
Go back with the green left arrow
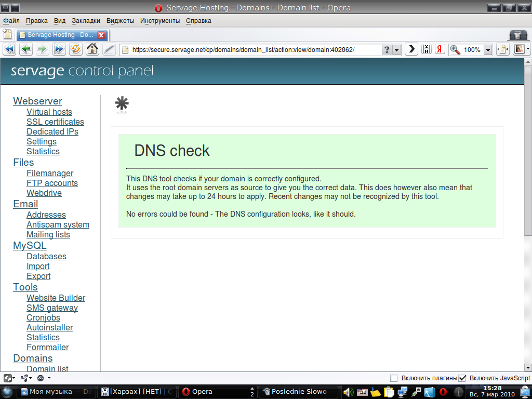[x=26, y=49]
